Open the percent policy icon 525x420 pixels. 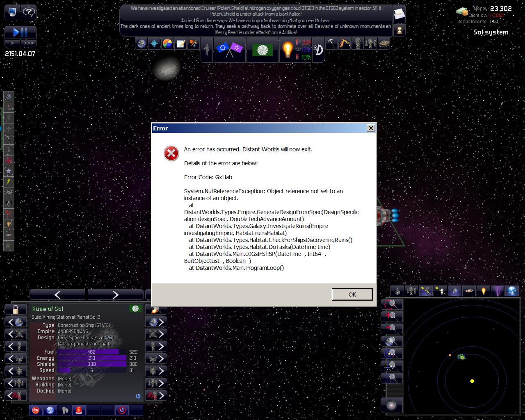click(x=193, y=43)
